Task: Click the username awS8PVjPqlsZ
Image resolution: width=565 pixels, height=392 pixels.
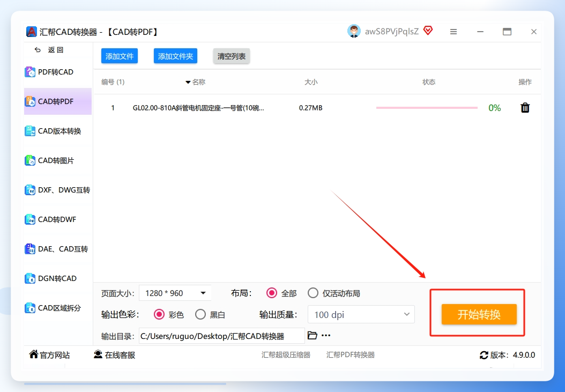Action: tap(392, 32)
